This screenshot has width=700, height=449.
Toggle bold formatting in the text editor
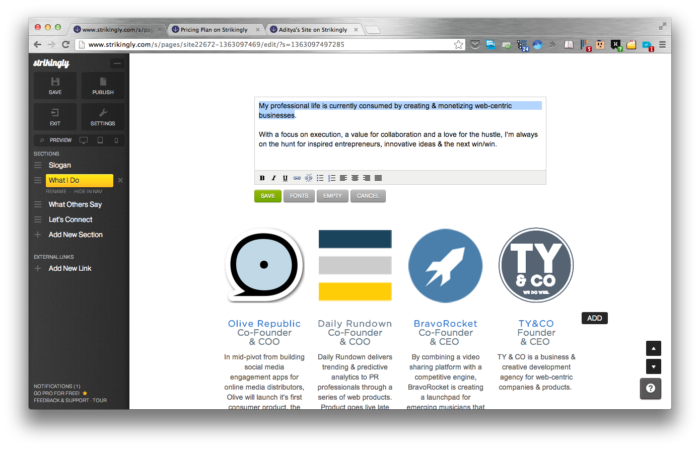pos(262,178)
